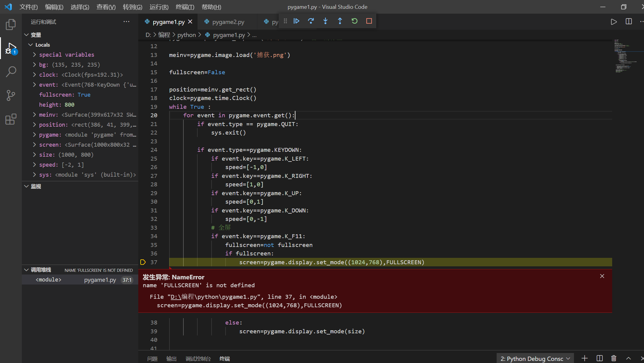Select the fullscreen: True variable row
The image size is (644, 363).
(80, 95)
